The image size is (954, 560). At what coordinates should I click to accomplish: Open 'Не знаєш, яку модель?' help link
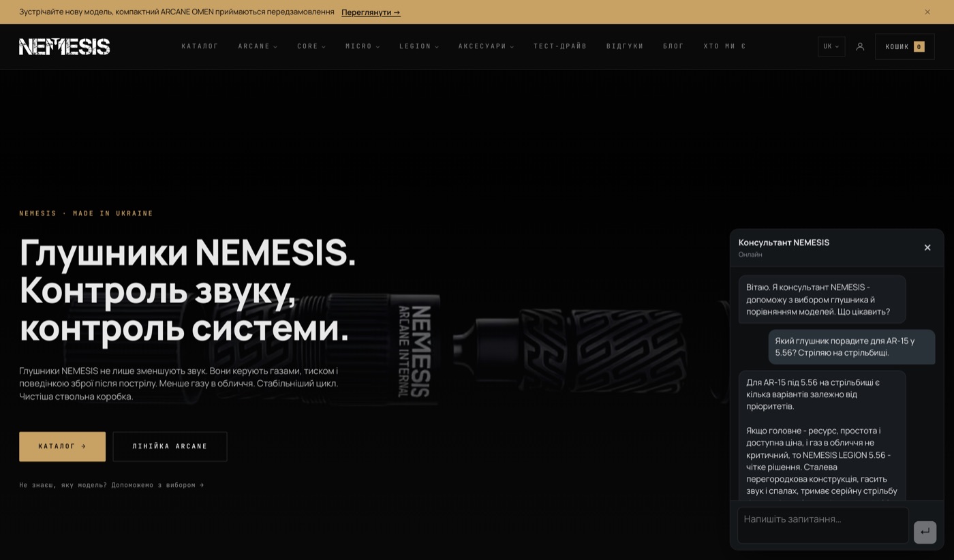coord(112,485)
